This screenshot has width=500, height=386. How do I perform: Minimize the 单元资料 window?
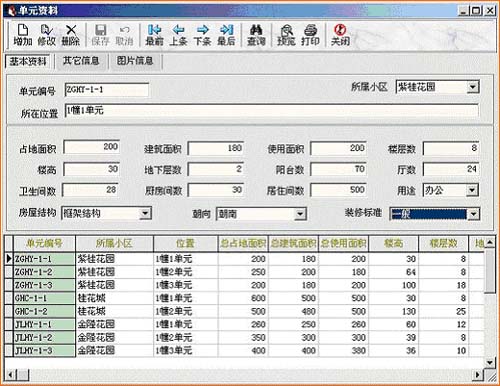coord(464,11)
